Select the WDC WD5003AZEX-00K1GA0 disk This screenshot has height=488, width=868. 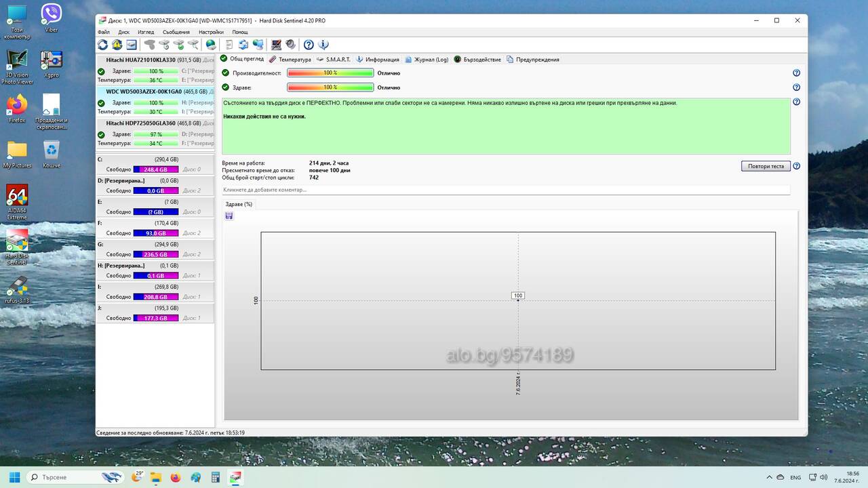coord(155,102)
